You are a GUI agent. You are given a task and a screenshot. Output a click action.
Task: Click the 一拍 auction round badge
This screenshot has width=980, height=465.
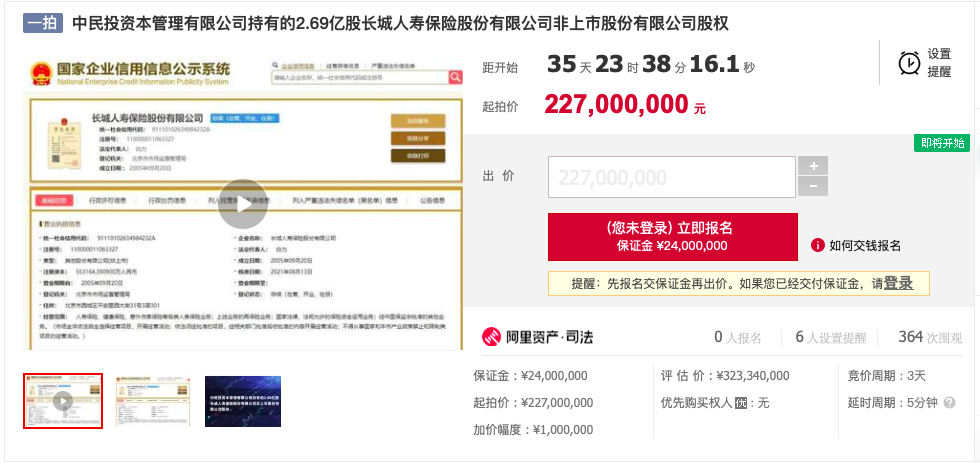pyautogui.click(x=43, y=23)
